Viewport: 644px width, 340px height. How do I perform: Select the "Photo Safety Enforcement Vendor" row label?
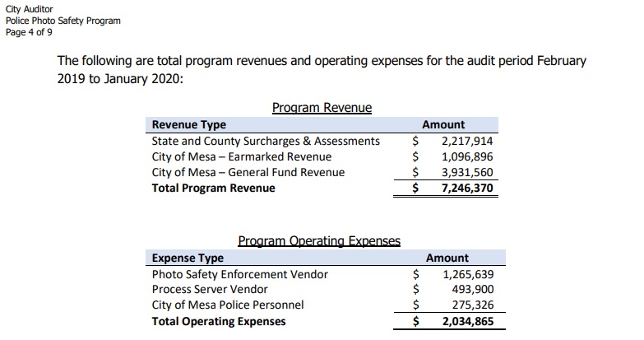pos(240,274)
